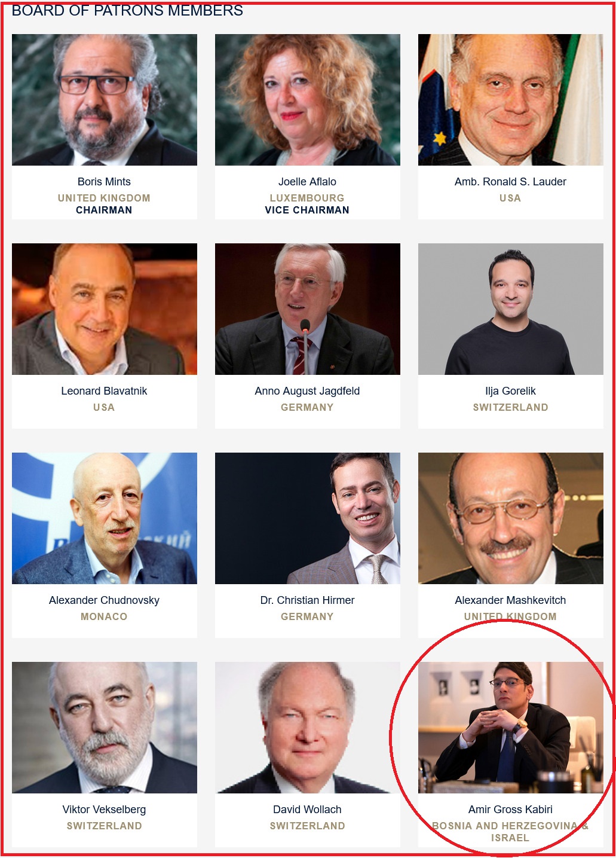Screen dimensions: 616x858
Task: Open Amb. Ronald S. Lauder photo
Action: (x=511, y=100)
